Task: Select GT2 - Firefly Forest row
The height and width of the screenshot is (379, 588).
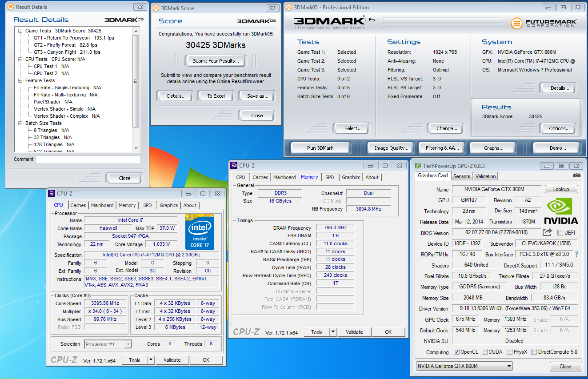Action: point(65,45)
